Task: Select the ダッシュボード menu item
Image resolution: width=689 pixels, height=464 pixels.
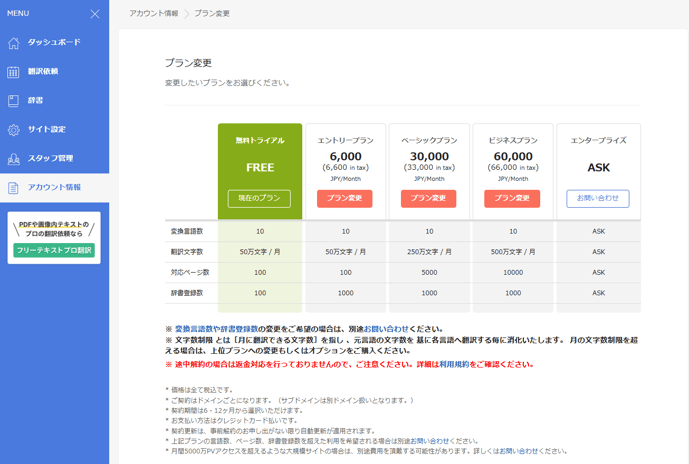Action: coord(54,43)
